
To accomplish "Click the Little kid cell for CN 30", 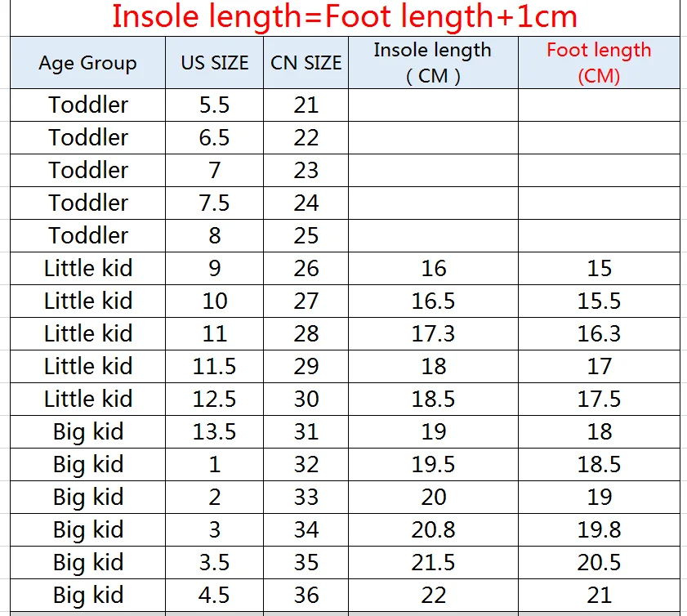I will 87,400.
